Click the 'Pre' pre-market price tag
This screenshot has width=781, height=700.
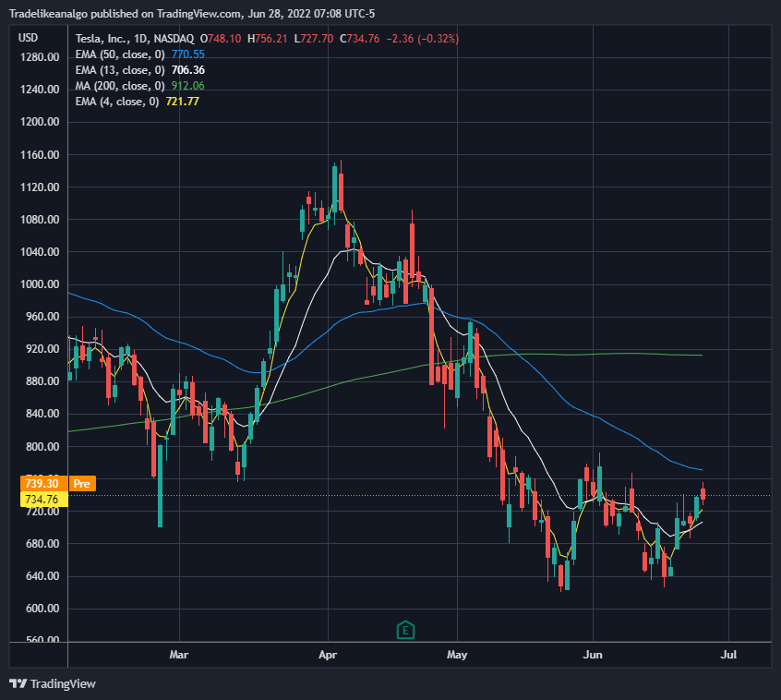tap(81, 483)
